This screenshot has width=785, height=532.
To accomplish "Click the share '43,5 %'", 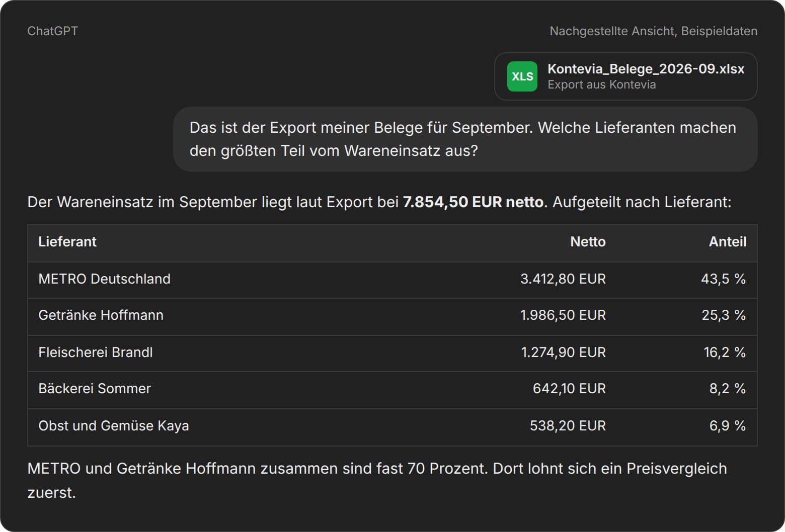I will click(723, 279).
